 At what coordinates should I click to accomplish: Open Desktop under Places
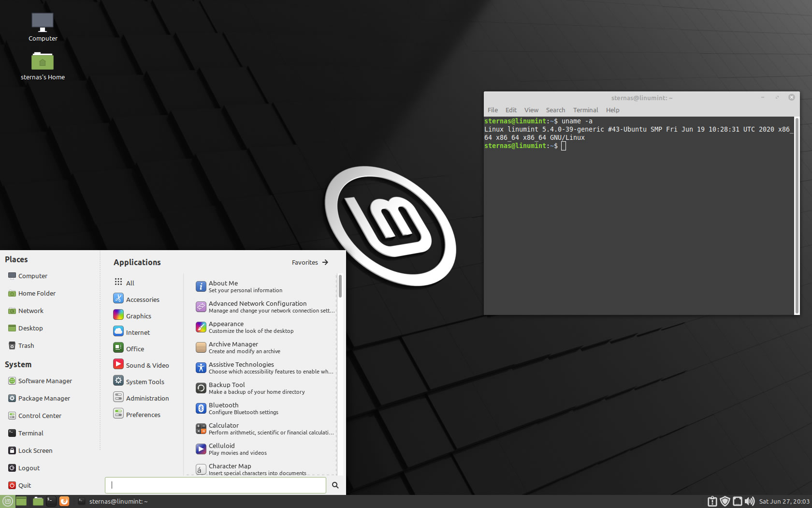pyautogui.click(x=26, y=328)
